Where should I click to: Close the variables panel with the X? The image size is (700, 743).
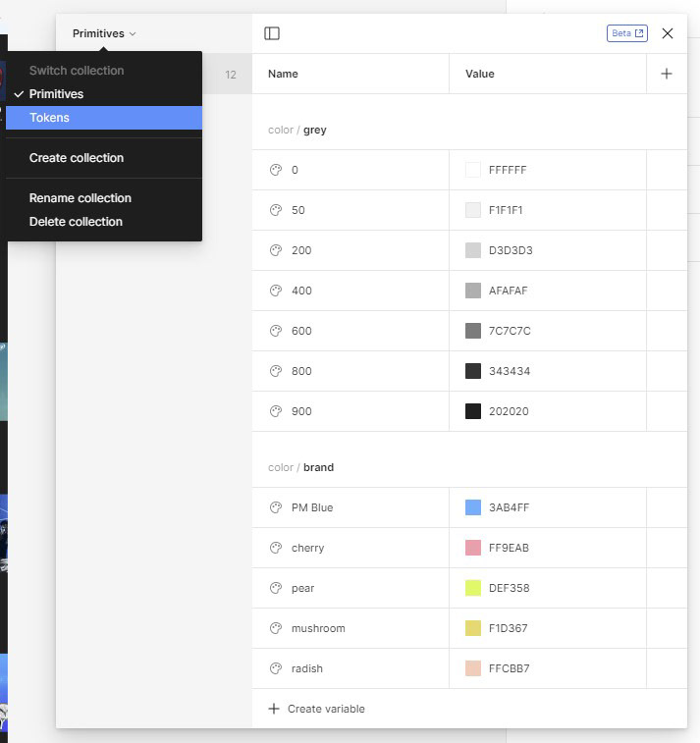pyautogui.click(x=668, y=33)
